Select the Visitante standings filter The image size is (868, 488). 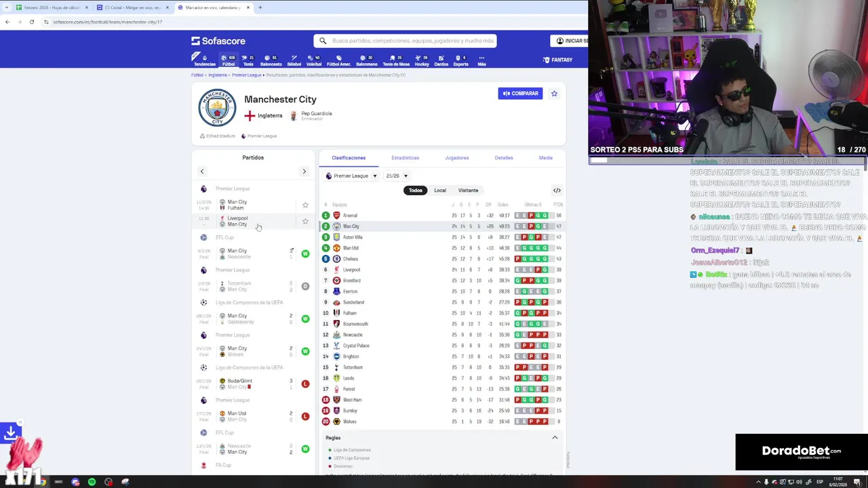(468, 190)
